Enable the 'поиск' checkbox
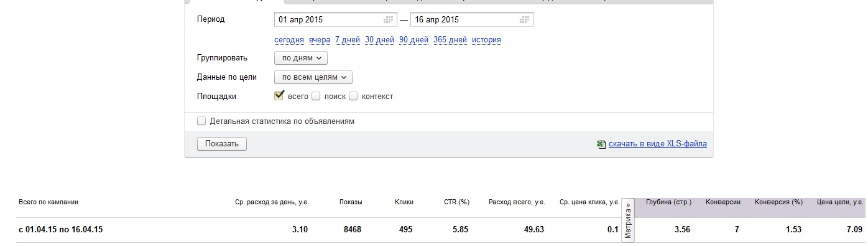 pyautogui.click(x=316, y=97)
